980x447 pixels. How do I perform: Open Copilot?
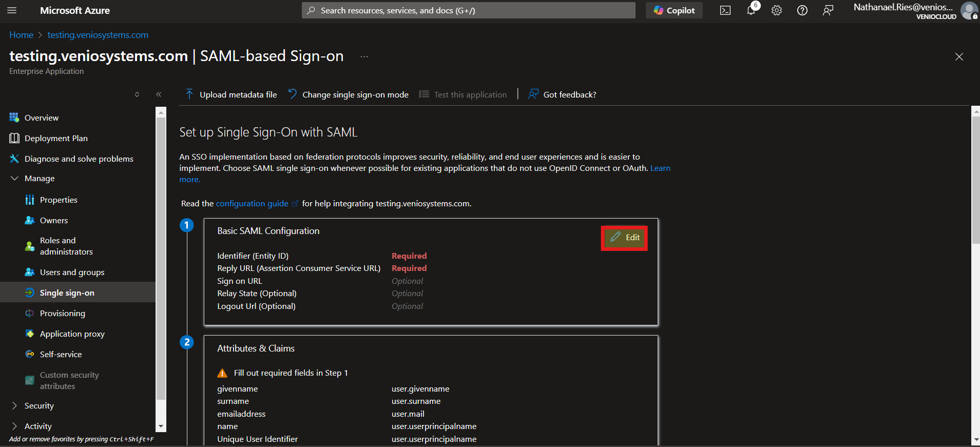tap(674, 10)
